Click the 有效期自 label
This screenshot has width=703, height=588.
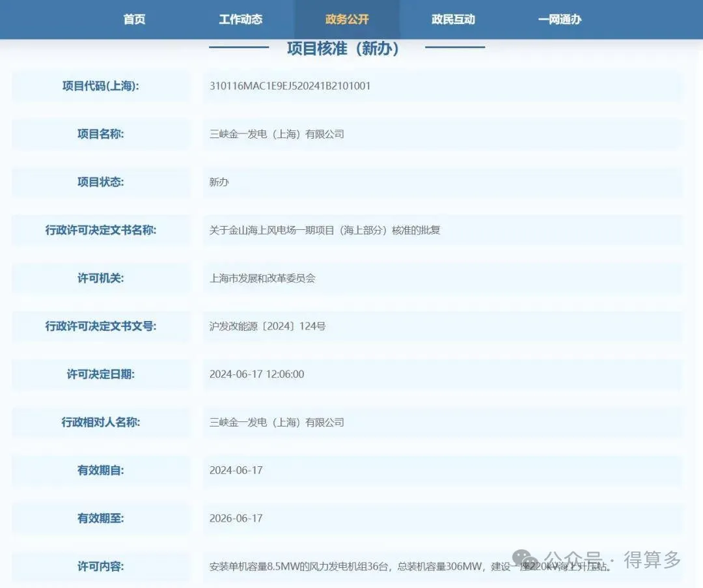[x=100, y=470]
